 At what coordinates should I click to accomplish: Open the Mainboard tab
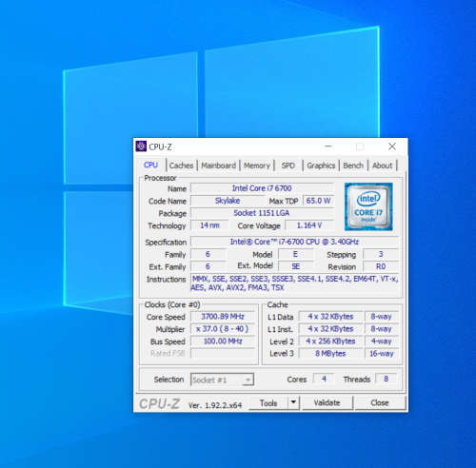pyautogui.click(x=219, y=166)
